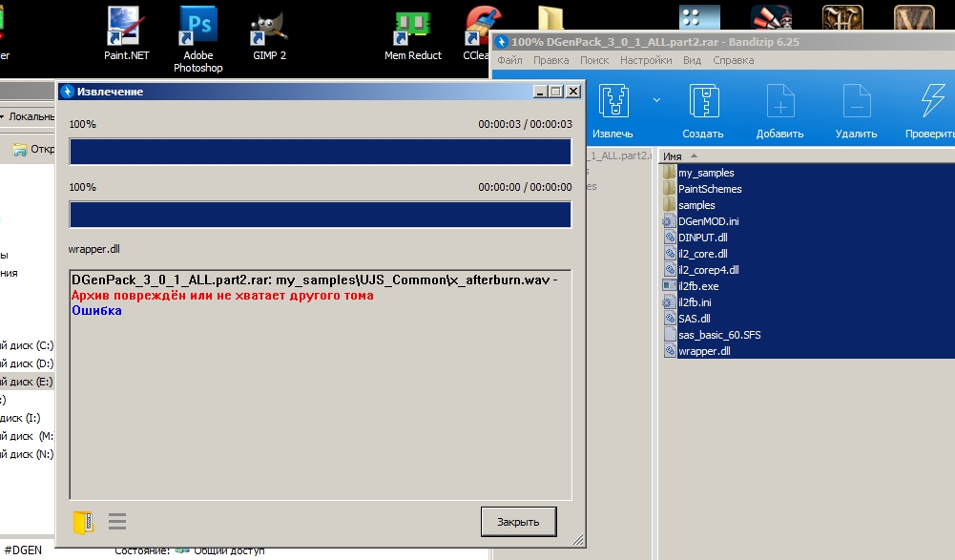Screen dimensions: 955x560
Task: Expand the Извлечь dropdown arrow
Action: click(656, 100)
